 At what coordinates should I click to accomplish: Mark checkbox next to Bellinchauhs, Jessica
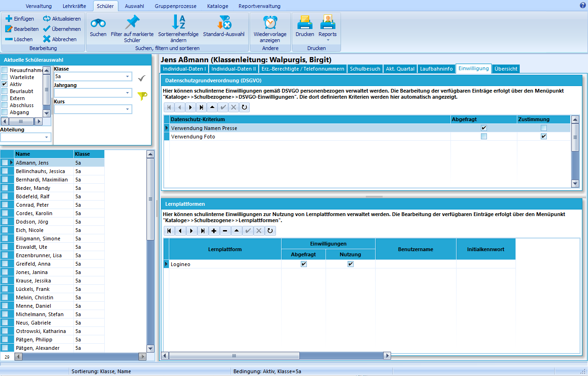coord(5,171)
